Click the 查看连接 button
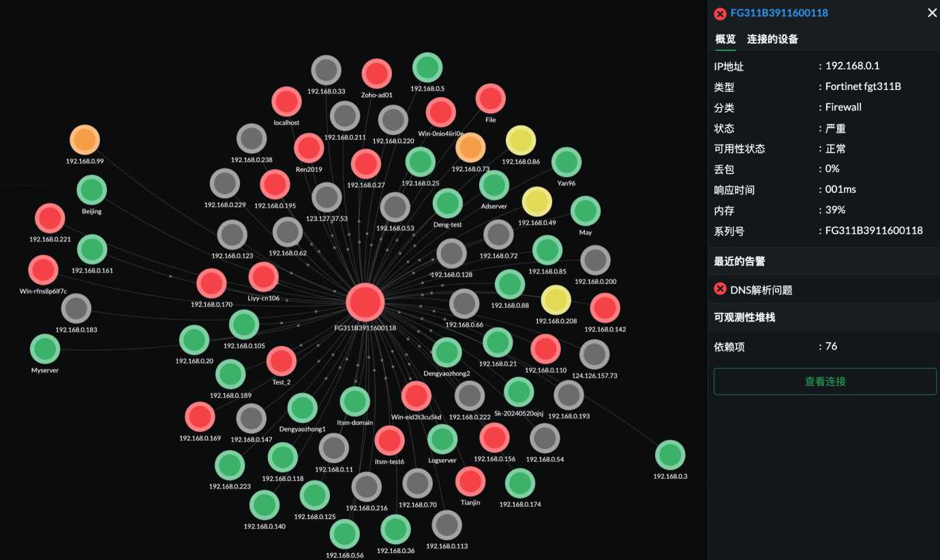The image size is (940, 560). (824, 381)
